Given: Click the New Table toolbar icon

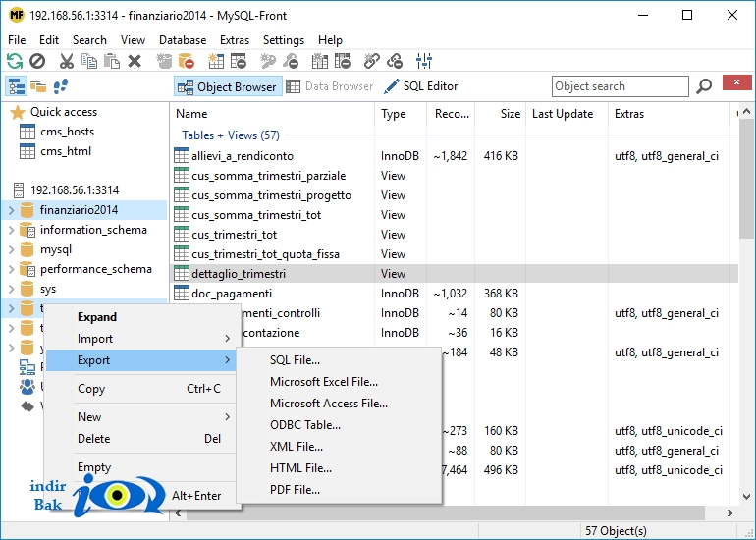Looking at the screenshot, I should coord(216,61).
